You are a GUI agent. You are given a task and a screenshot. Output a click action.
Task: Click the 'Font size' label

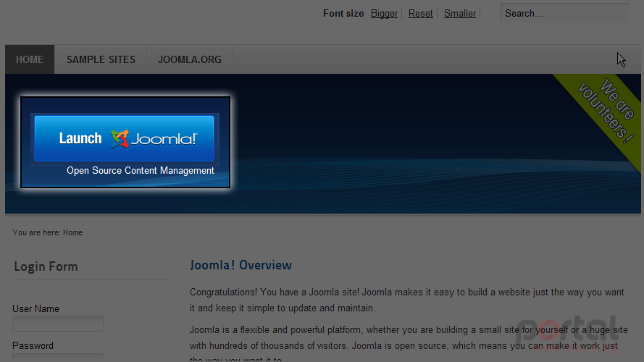[x=343, y=14]
